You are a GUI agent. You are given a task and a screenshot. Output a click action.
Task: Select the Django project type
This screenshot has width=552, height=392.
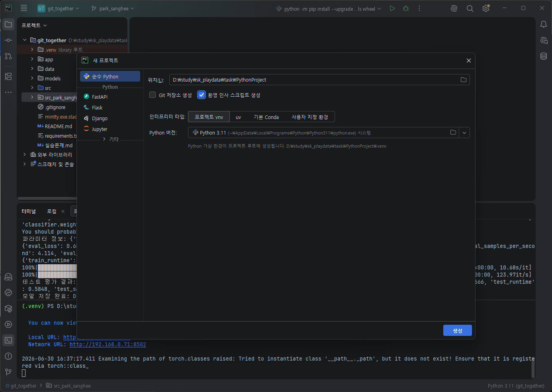pyautogui.click(x=110, y=118)
